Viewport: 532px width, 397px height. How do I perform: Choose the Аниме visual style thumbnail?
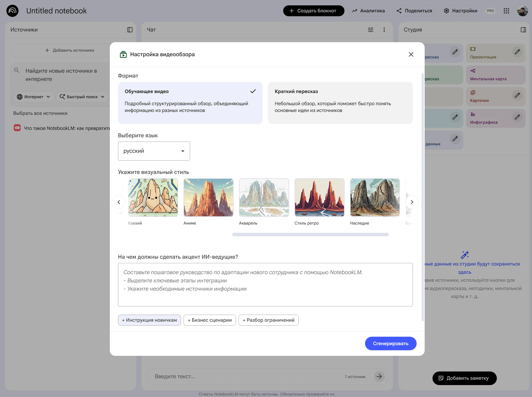click(x=208, y=198)
